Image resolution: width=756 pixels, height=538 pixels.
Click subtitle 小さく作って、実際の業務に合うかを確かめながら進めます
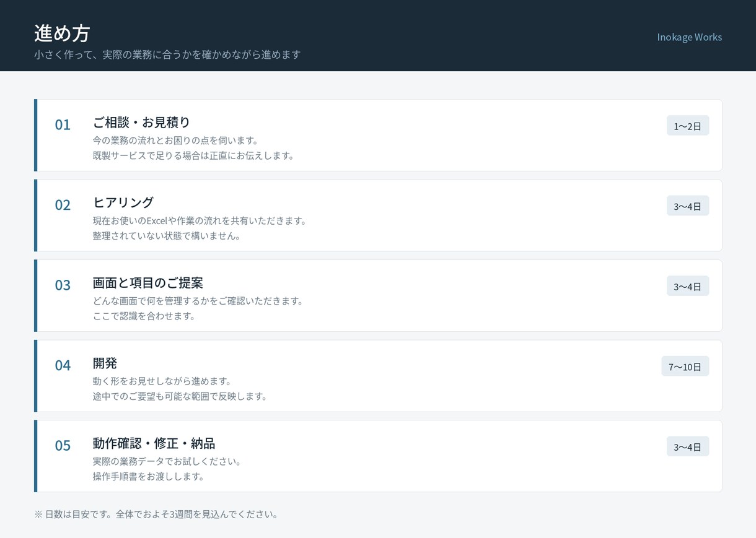point(167,54)
